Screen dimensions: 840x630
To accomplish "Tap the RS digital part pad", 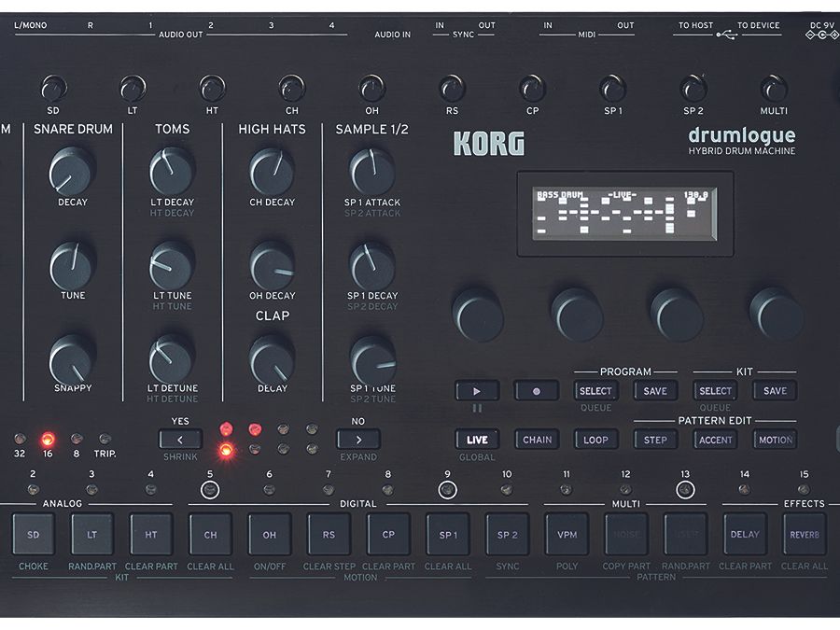I will [x=329, y=534].
